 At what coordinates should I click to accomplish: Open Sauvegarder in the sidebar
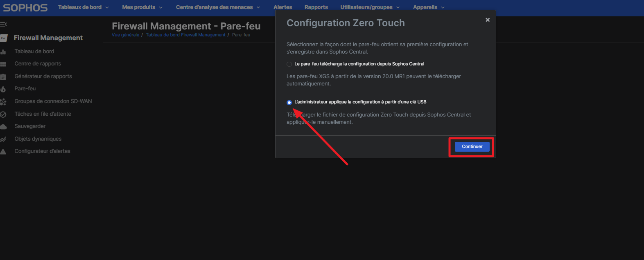click(30, 126)
